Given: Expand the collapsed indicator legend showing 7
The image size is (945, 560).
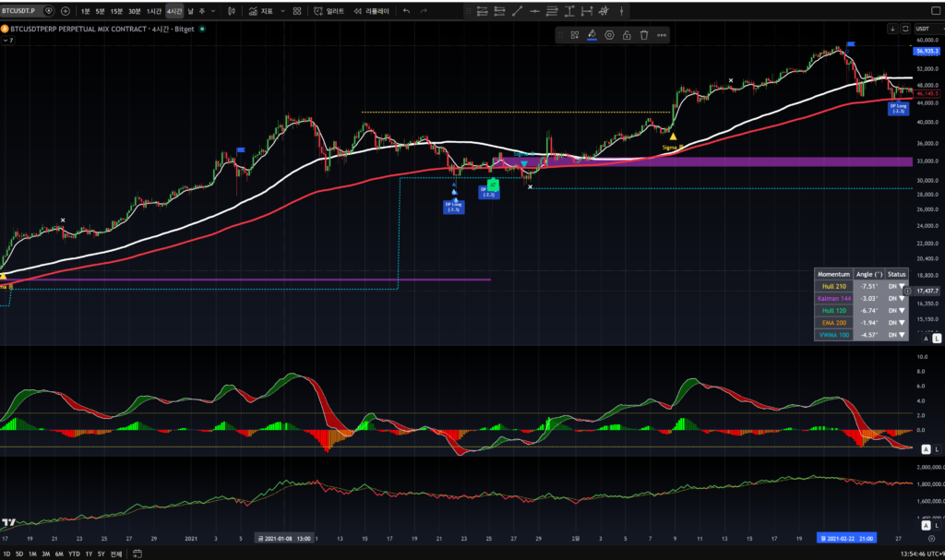Looking at the screenshot, I should click(x=8, y=42).
